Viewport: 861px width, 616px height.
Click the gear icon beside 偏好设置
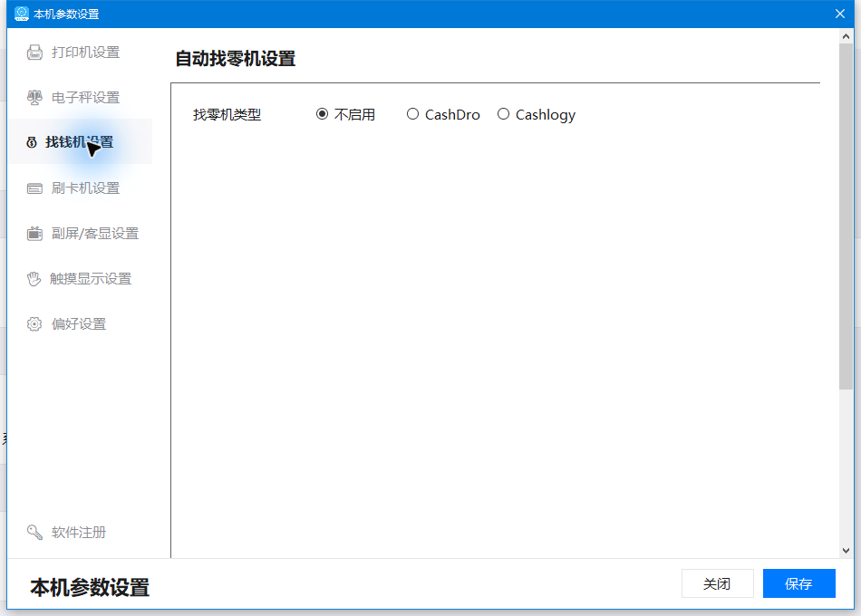(34, 324)
